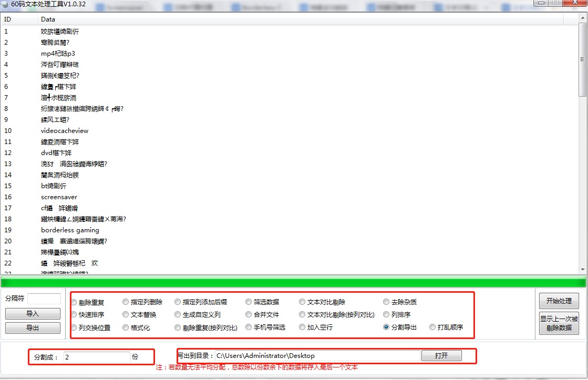588x380 pixels.
Task: Select the 加入空行 radio option
Action: pyautogui.click(x=316, y=327)
